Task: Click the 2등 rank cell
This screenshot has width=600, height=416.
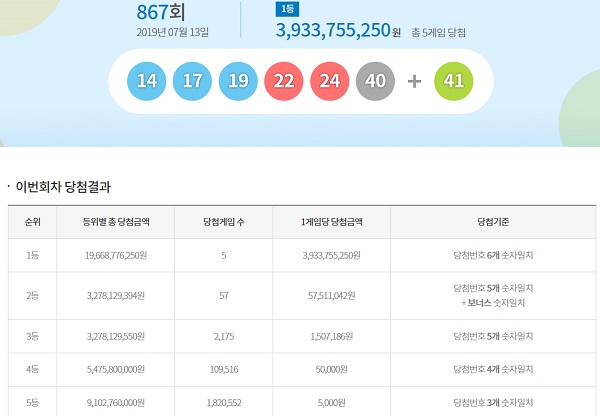Action: [33, 296]
